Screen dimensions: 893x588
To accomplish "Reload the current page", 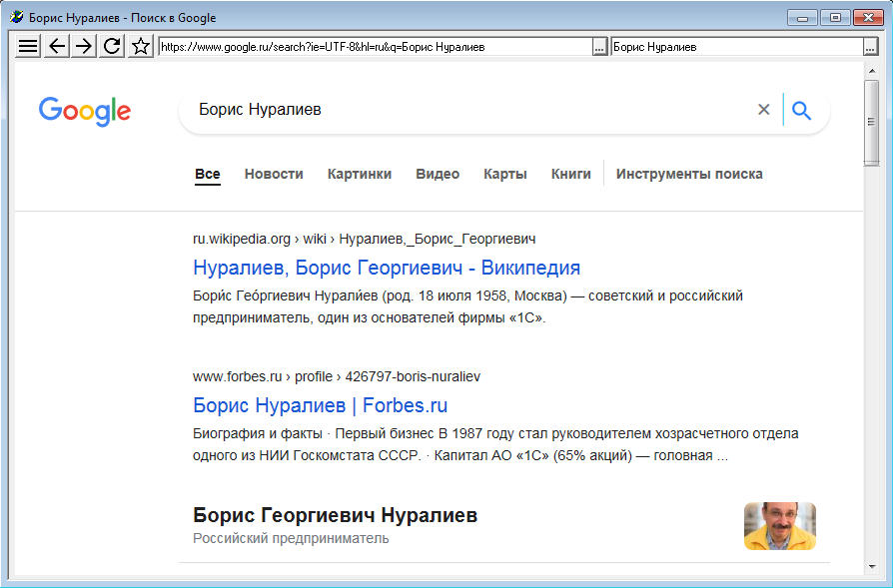I will 112,46.
